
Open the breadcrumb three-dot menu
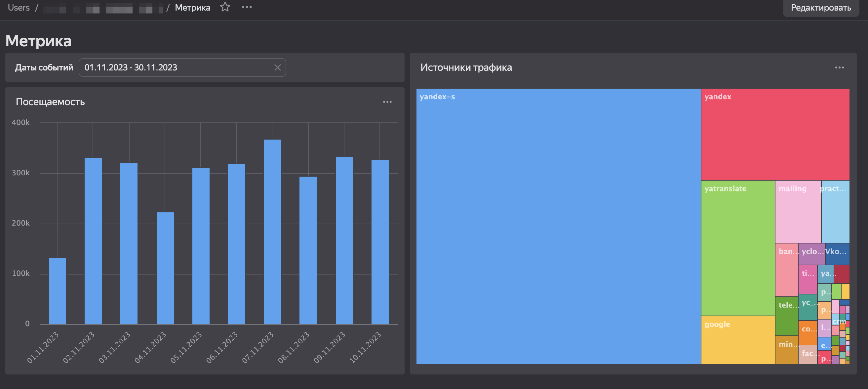pyautogui.click(x=247, y=7)
